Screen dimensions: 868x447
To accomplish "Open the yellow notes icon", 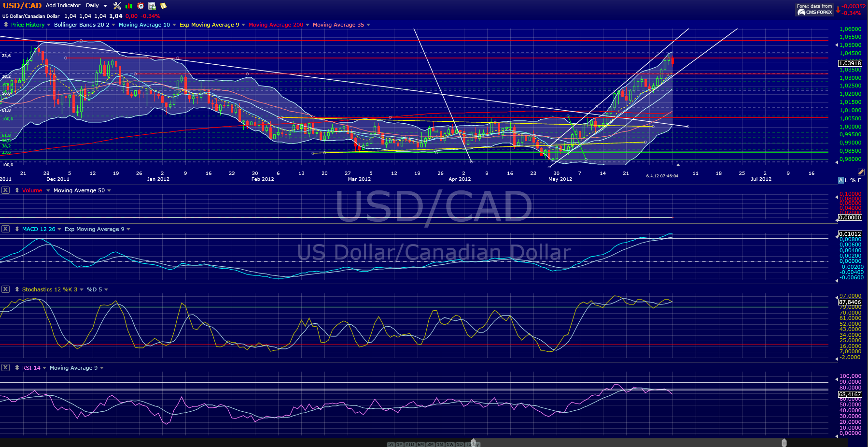I will [x=163, y=6].
